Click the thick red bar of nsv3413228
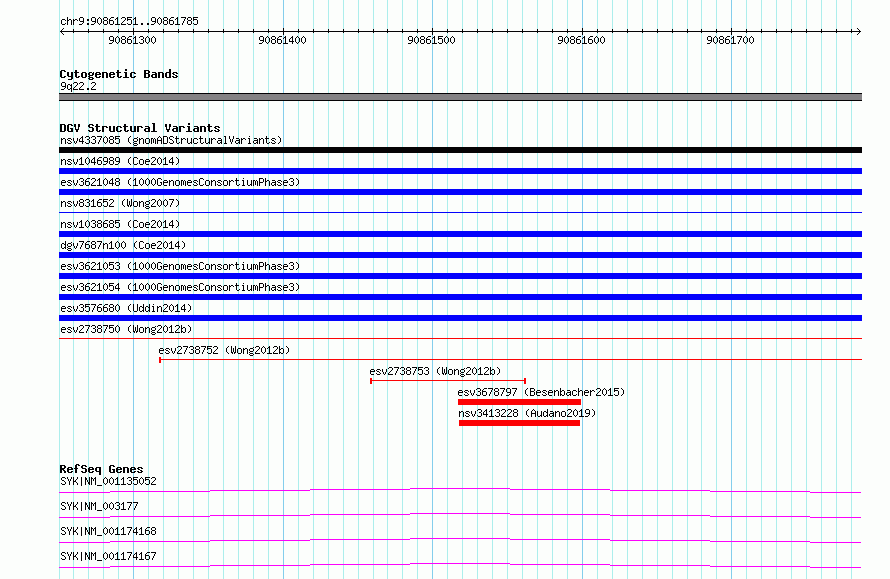This screenshot has width=890, height=579. pos(519,423)
